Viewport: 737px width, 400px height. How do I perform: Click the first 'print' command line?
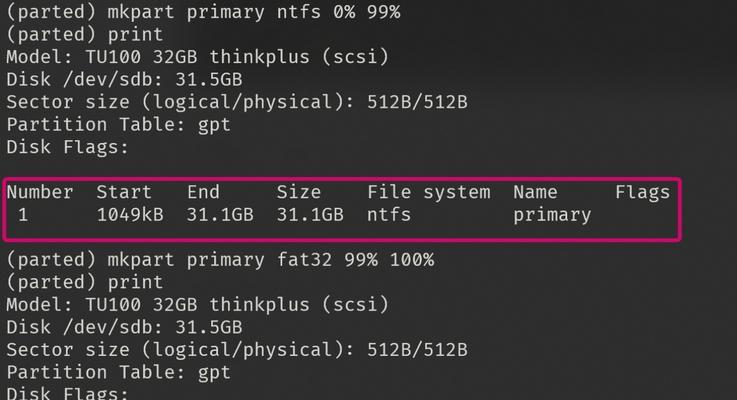tap(85, 35)
